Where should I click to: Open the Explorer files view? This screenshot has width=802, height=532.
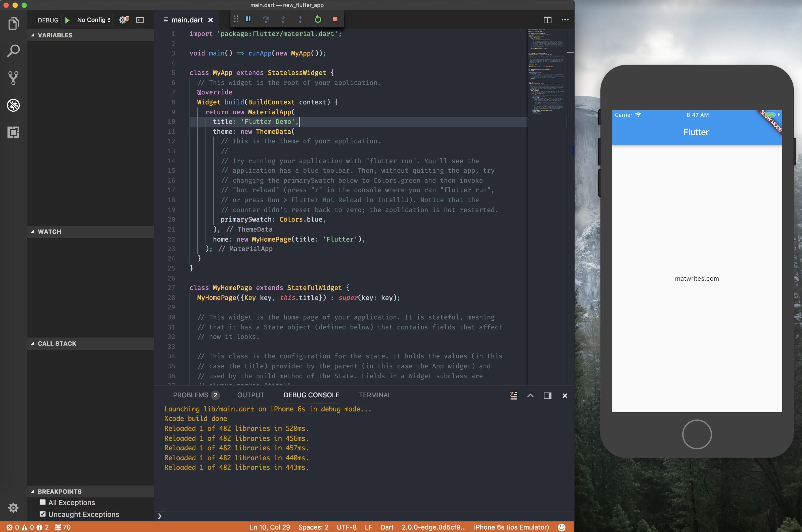[13, 24]
